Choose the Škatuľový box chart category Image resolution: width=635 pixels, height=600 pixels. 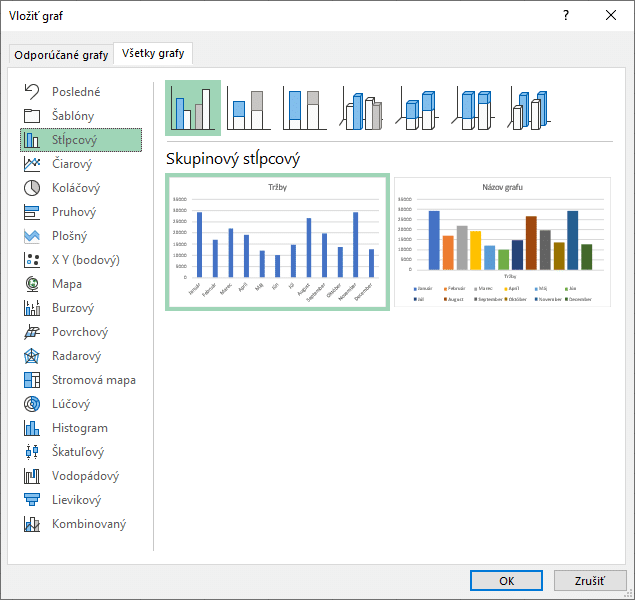(81, 452)
